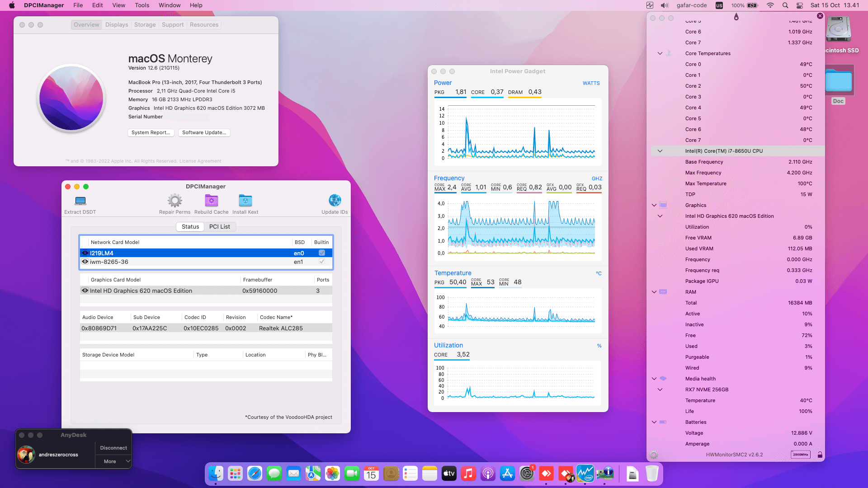Open the Tools menu in menu bar
Screen dimensions: 868x488
click(142, 5)
